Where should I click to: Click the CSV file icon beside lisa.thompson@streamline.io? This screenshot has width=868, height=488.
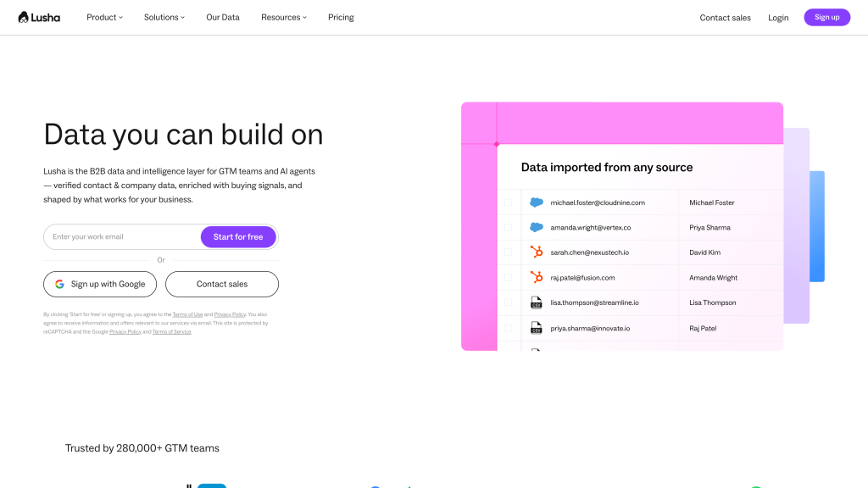point(536,302)
